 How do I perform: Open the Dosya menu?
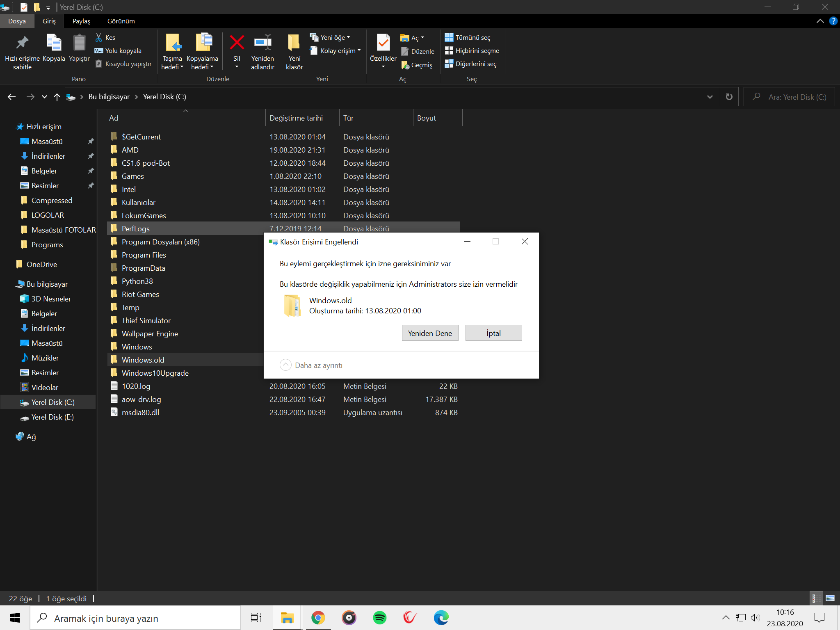(x=17, y=21)
